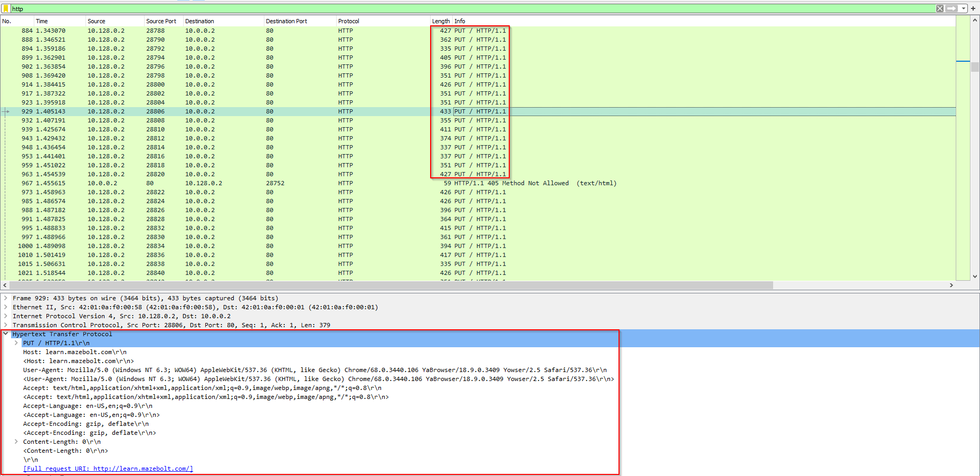Expand the Content-Length field

16,442
